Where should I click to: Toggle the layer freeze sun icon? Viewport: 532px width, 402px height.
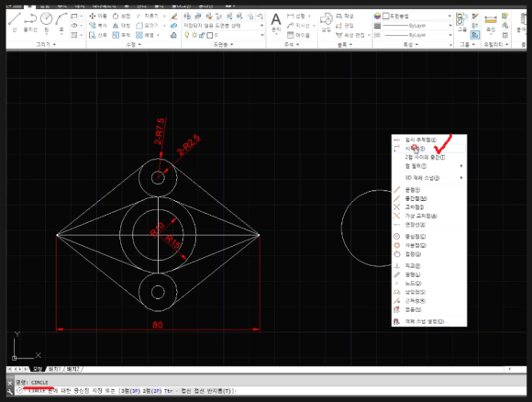pyautogui.click(x=194, y=35)
